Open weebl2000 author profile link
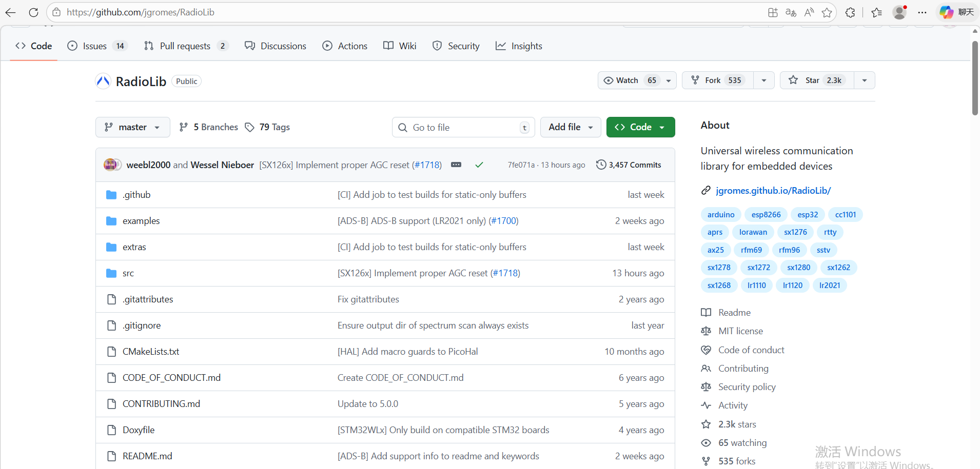Image resolution: width=980 pixels, height=469 pixels. point(148,165)
